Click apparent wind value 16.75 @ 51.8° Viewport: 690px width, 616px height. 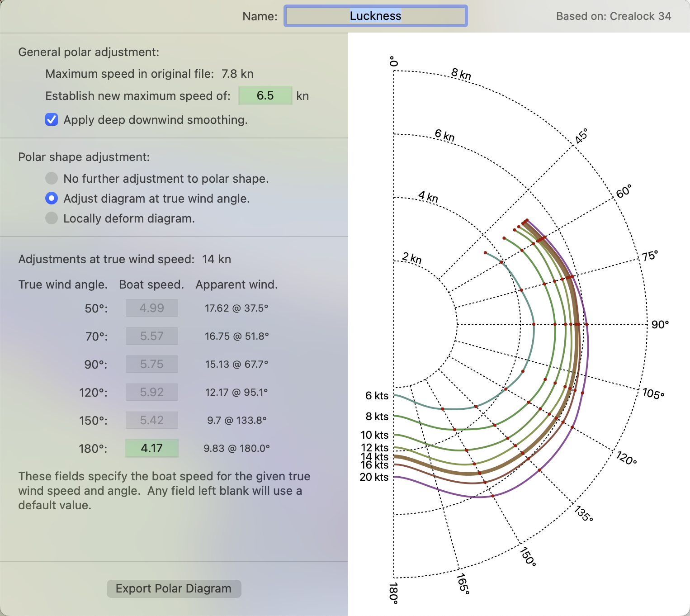tap(236, 336)
